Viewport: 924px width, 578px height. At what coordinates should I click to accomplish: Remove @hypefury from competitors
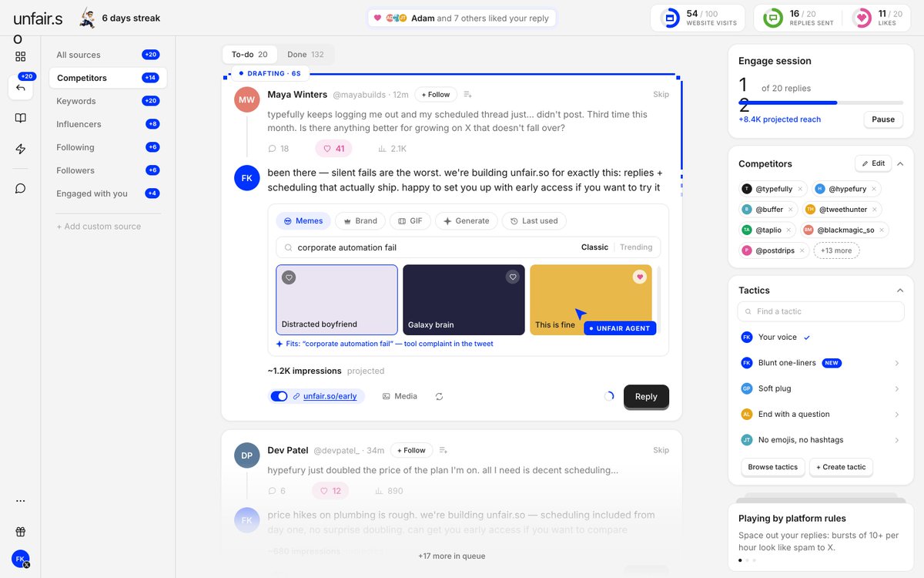[873, 189]
